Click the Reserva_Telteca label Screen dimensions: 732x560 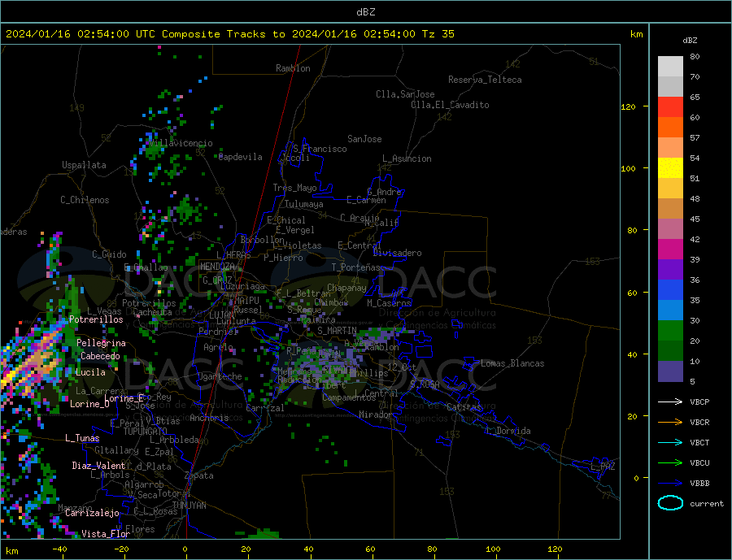pos(485,80)
